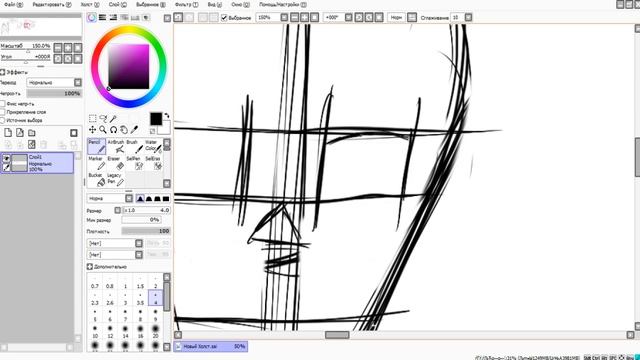Show the color wheel panel
The height and width of the screenshot is (360, 640).
[91, 17]
